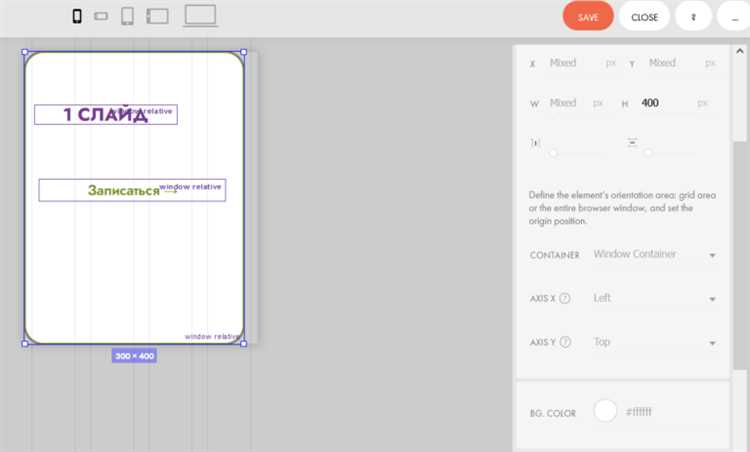The height and width of the screenshot is (452, 750).
Task: Click the 300 × 400 size label
Action: pyautogui.click(x=134, y=356)
